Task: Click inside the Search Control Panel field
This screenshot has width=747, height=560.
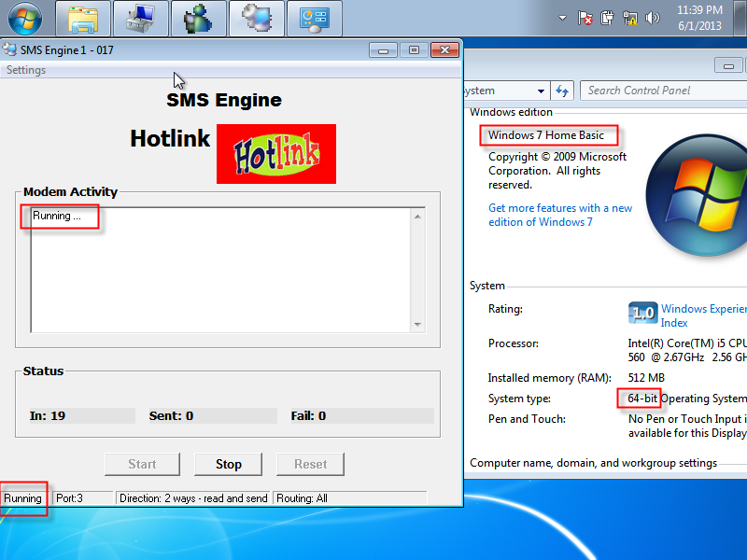Action: (661, 91)
